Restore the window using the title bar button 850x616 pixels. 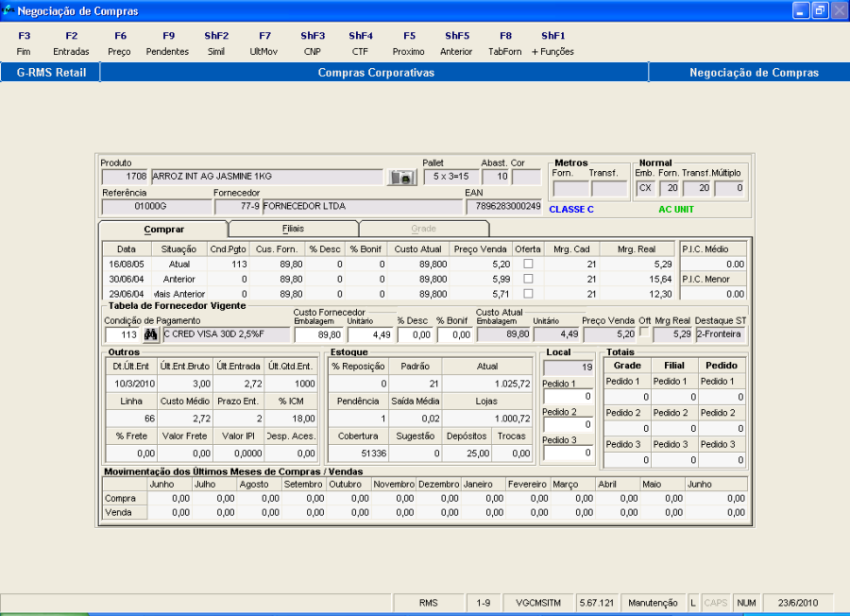click(x=819, y=10)
